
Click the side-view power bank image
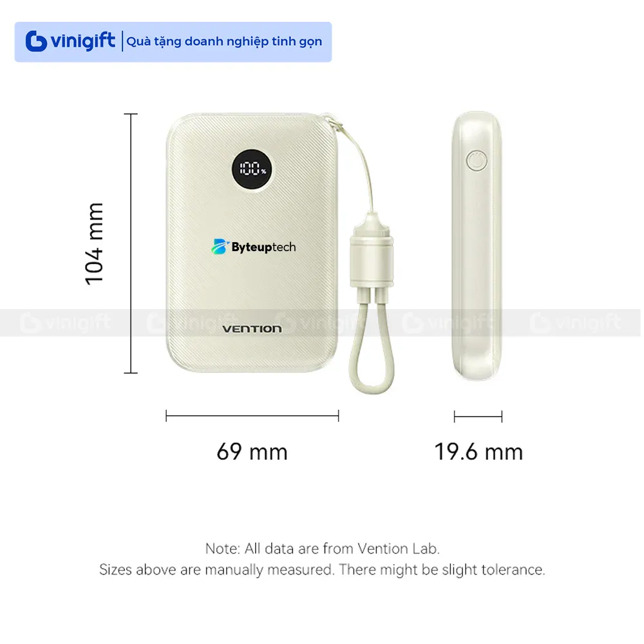[x=477, y=245]
